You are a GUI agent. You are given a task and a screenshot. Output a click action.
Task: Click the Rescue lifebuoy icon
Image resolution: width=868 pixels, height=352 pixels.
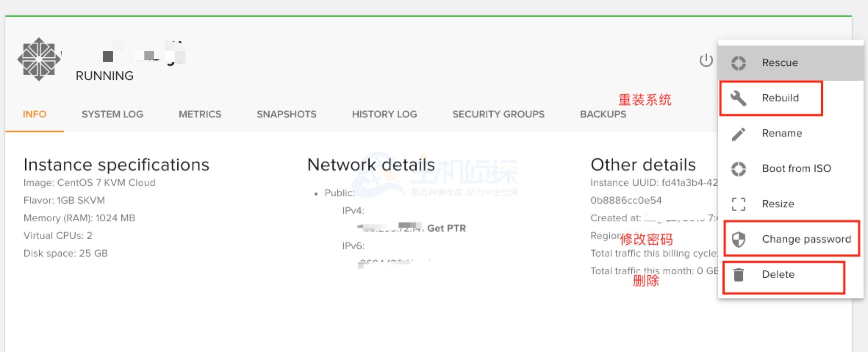click(738, 63)
